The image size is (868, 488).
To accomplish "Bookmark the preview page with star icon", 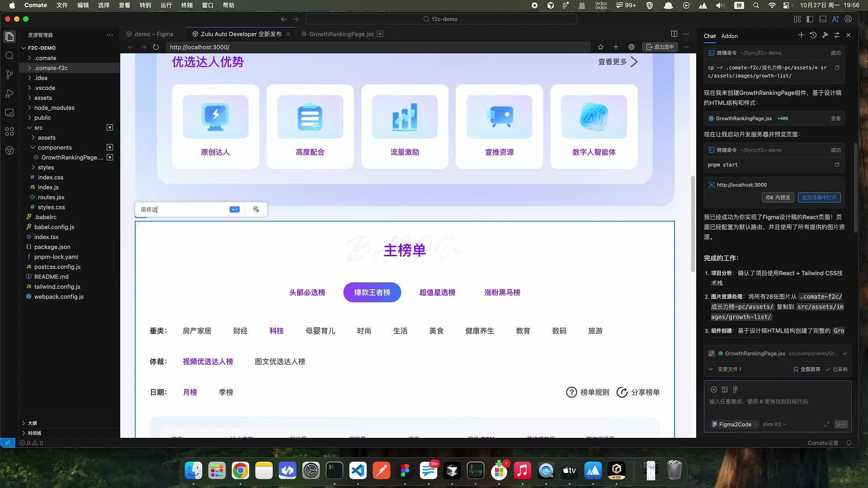I will tap(600, 47).
